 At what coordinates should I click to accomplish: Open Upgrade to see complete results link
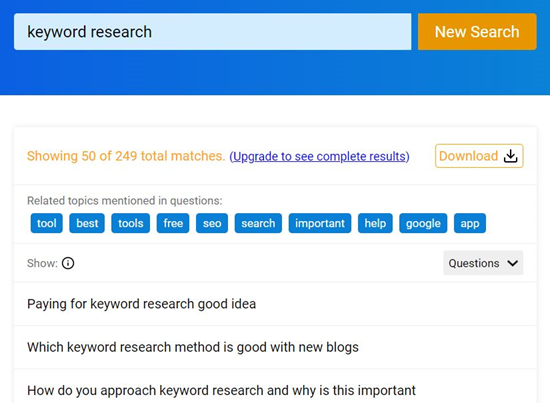tap(320, 156)
